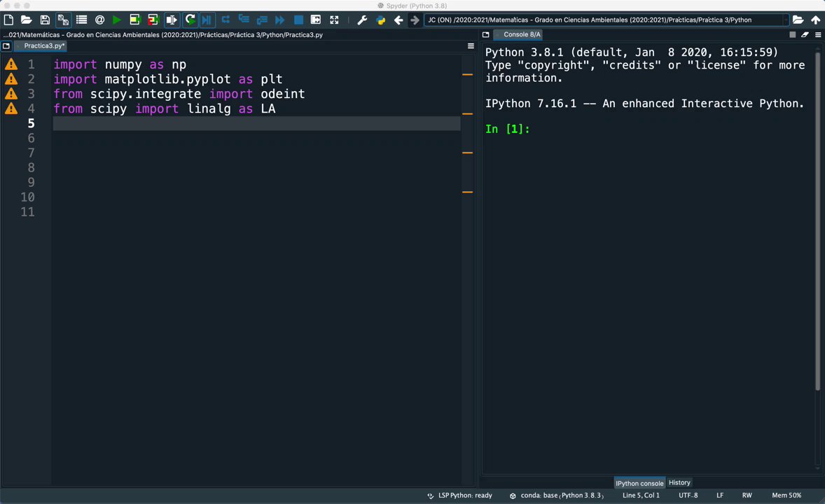Click LSP Python: ready status
Screen dimensions: 825x504
tap(460, 496)
